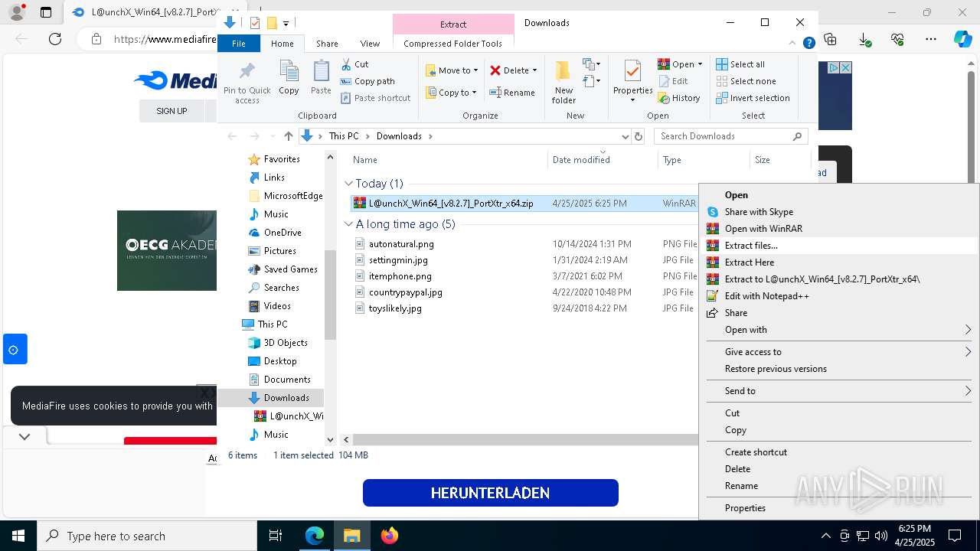Click Select none in ribbon
The image size is (980, 551).
(746, 81)
